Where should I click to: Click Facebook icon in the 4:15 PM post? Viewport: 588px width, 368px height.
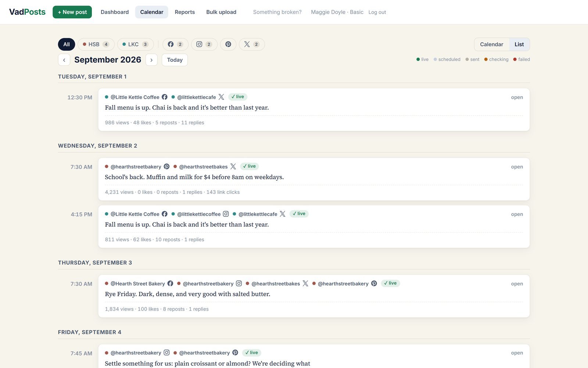(x=165, y=214)
